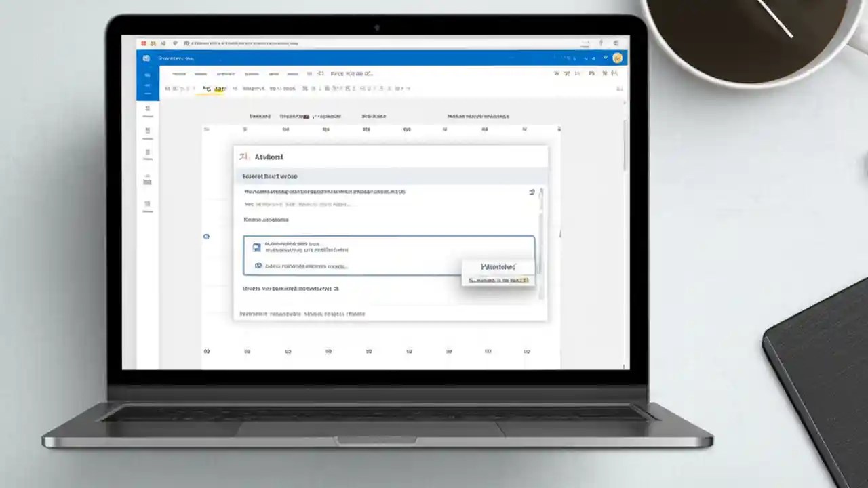This screenshot has width=868, height=488.
Task: Toggle the circular option beside the dialog box
Action: point(206,236)
